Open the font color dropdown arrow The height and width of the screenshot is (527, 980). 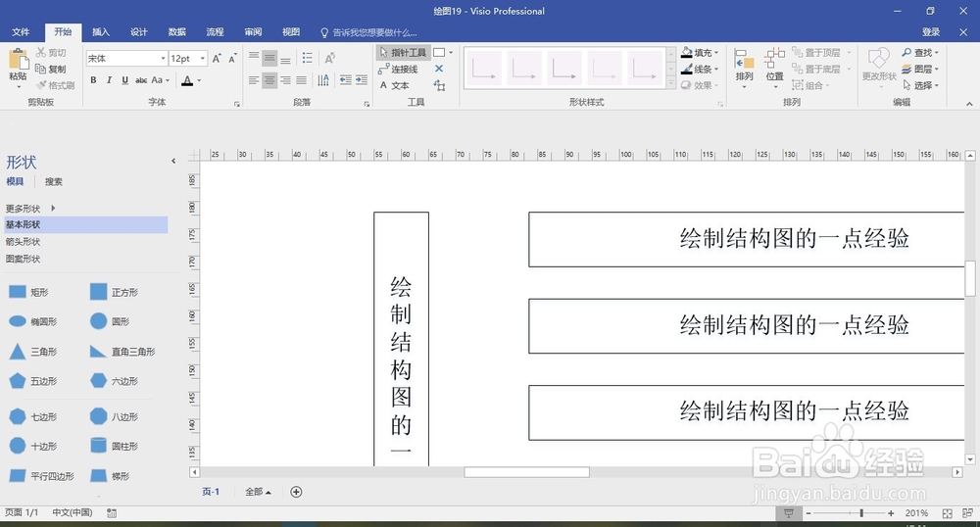199,80
